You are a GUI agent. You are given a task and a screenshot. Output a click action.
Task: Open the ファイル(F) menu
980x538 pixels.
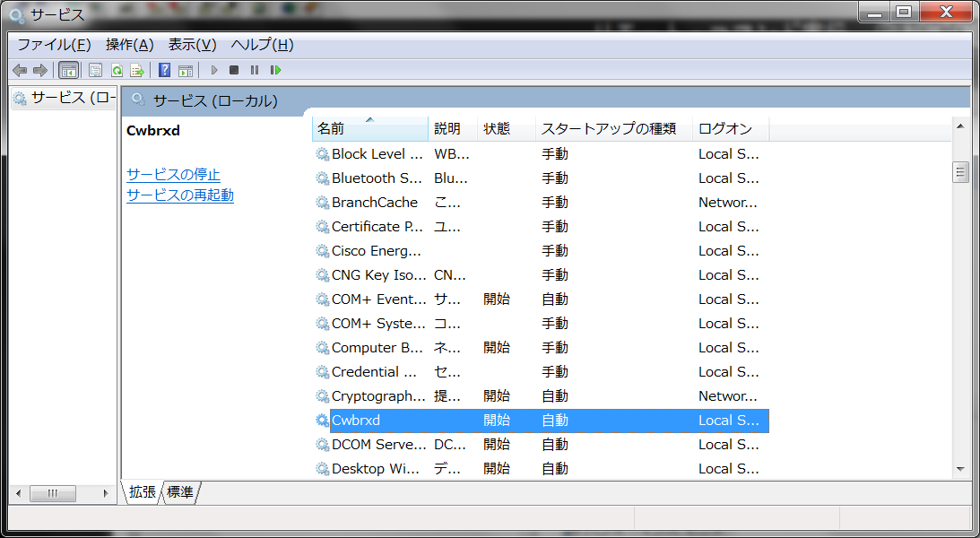pos(54,45)
